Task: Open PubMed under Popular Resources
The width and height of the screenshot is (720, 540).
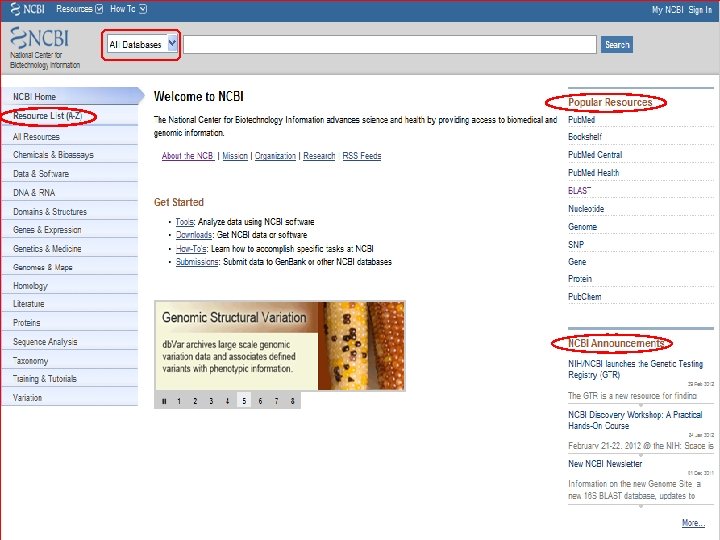Action: point(581,119)
